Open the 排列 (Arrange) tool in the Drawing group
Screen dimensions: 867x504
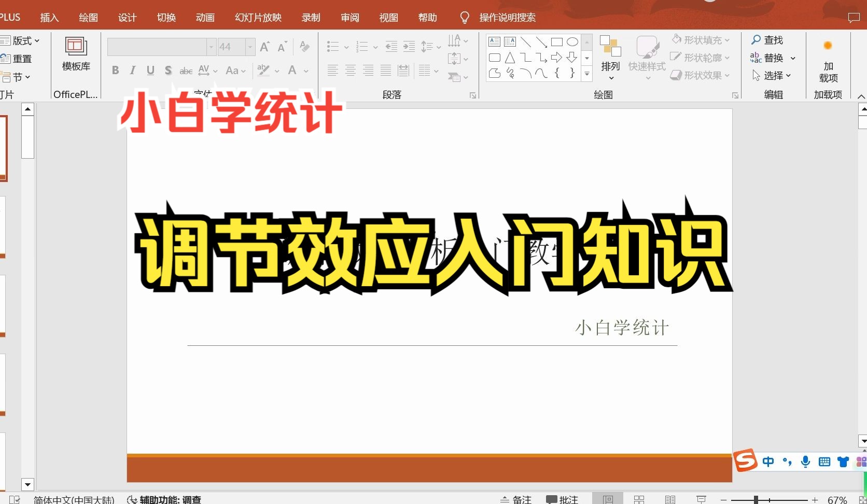click(x=611, y=57)
